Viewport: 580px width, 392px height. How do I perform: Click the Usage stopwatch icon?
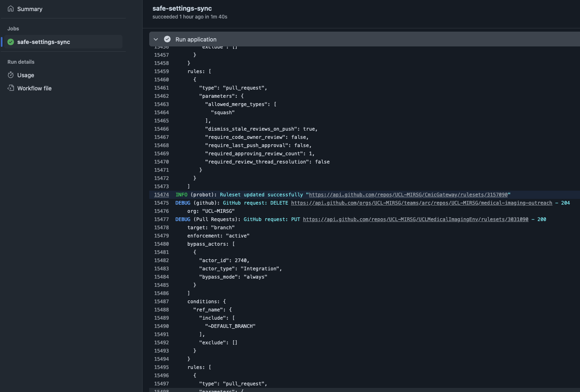pos(11,75)
